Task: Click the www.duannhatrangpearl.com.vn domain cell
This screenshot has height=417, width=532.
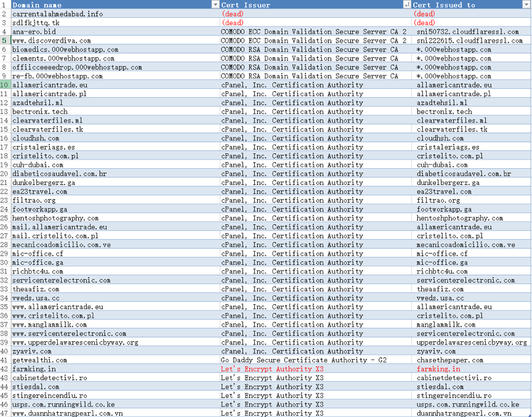Action: point(67,413)
